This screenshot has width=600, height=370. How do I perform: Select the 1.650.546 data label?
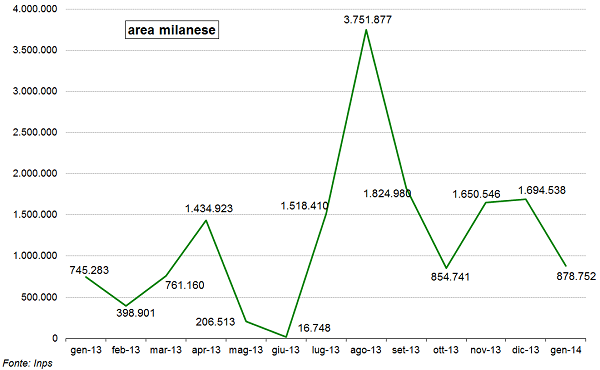pyautogui.click(x=476, y=194)
